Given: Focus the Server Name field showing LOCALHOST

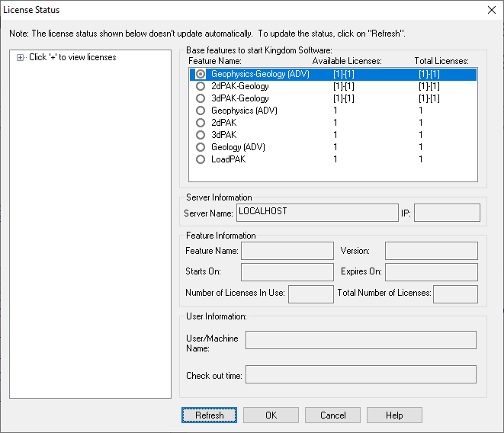Looking at the screenshot, I should pyautogui.click(x=317, y=213).
